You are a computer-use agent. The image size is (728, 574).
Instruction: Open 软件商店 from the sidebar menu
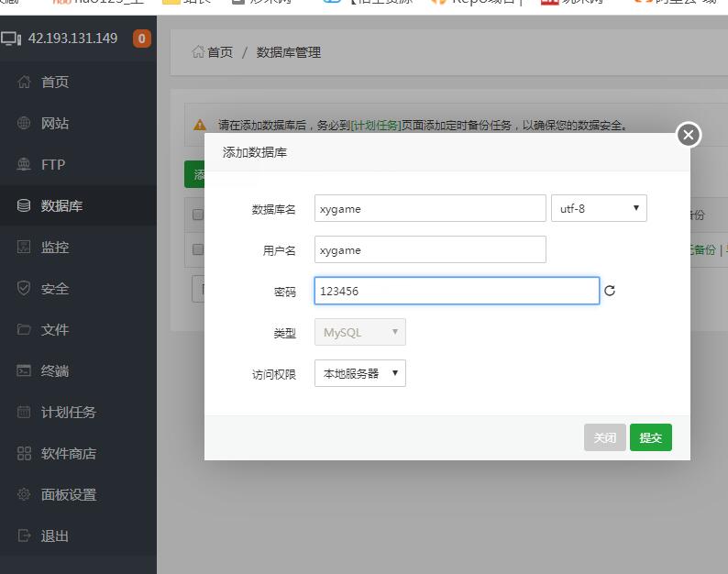point(68,454)
